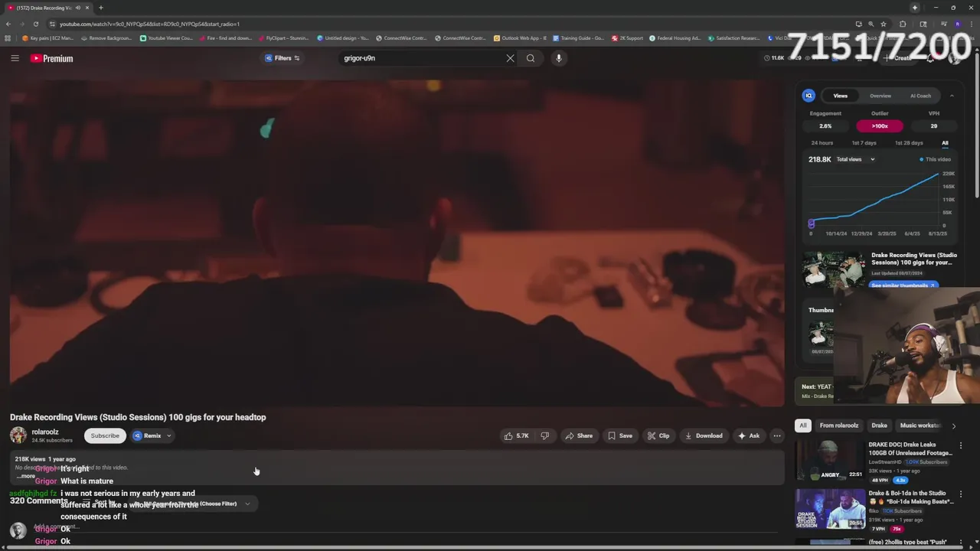The image size is (980, 551).
Task: Open more actions three-dot menu
Action: (x=777, y=435)
